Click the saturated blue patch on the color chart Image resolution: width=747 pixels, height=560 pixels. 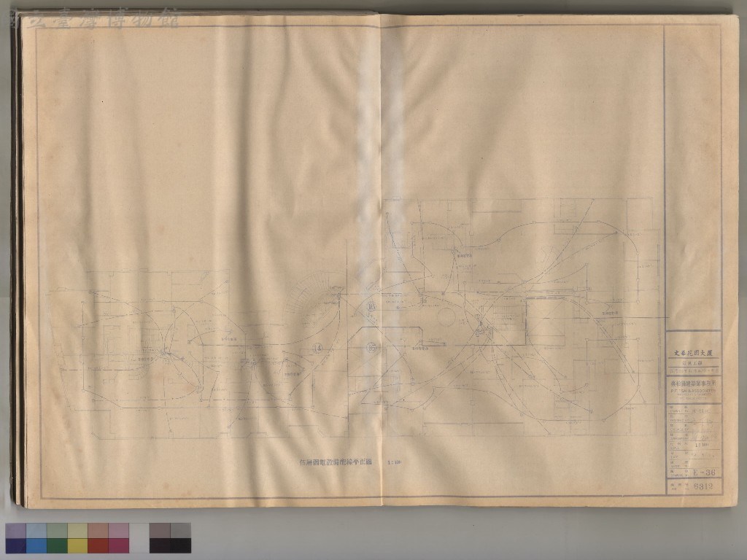point(36,545)
